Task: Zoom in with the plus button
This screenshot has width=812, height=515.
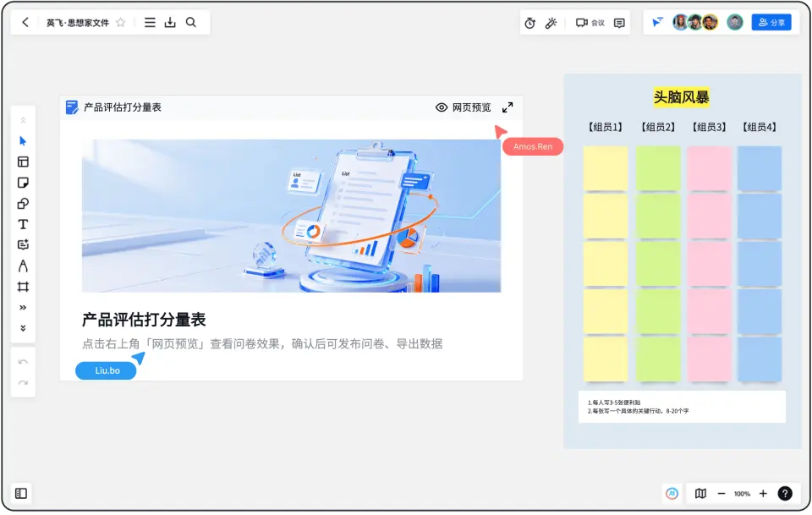Action: [x=763, y=493]
